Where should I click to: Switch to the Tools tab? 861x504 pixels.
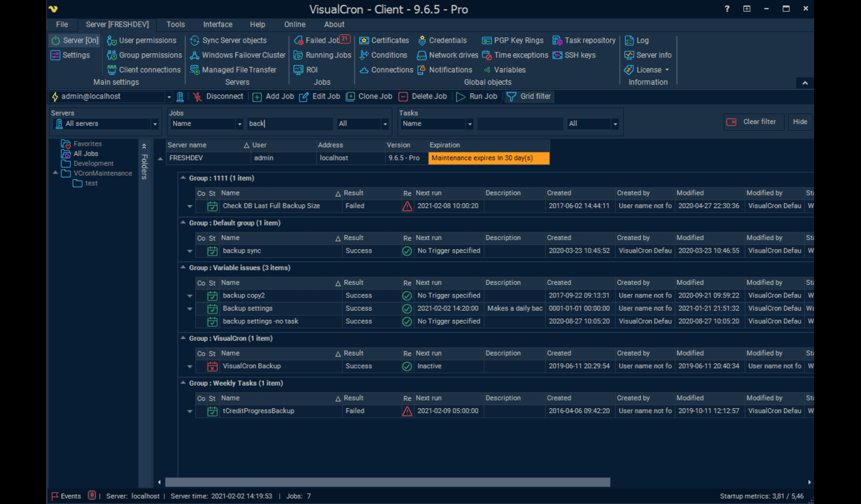point(176,24)
